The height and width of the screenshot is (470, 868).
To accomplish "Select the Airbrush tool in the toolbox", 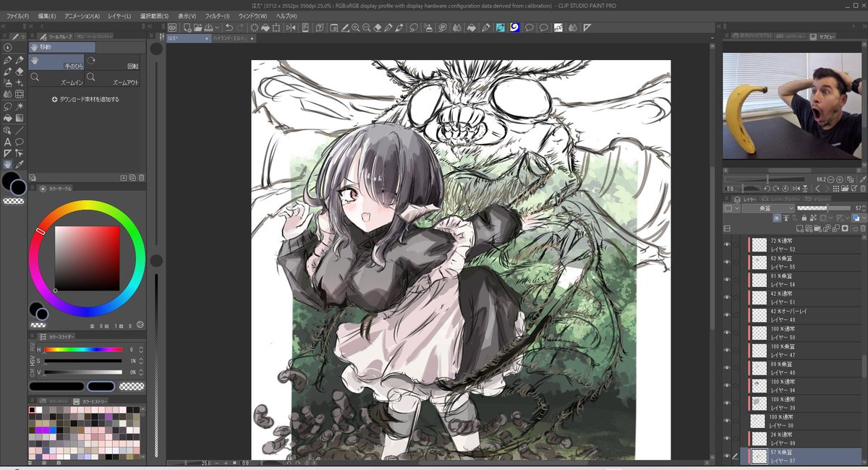I will point(7,82).
